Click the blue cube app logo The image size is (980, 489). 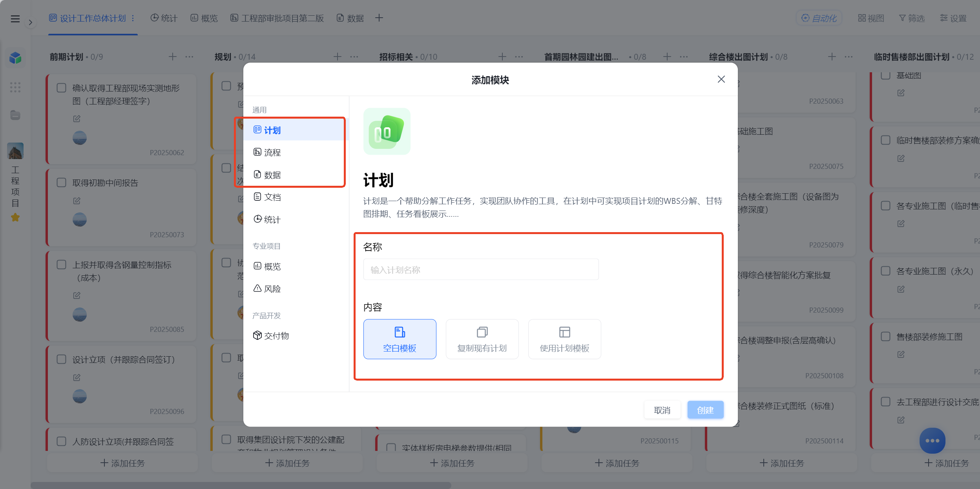pyautogui.click(x=15, y=58)
